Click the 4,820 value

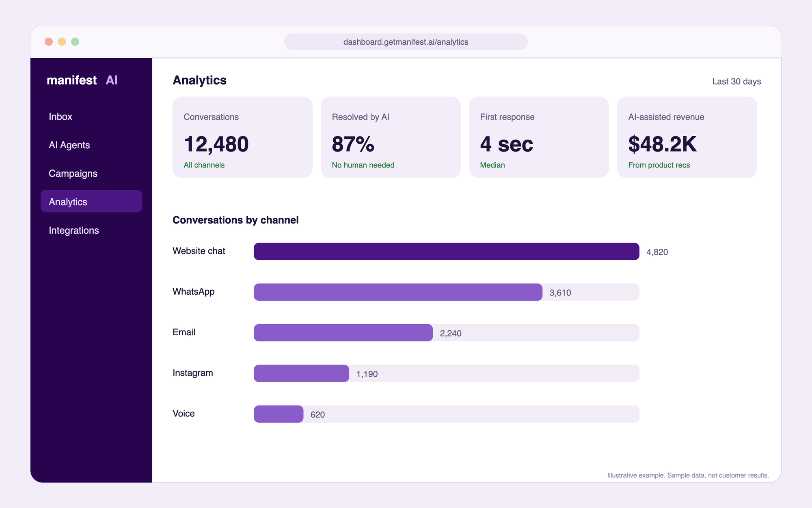click(x=657, y=252)
